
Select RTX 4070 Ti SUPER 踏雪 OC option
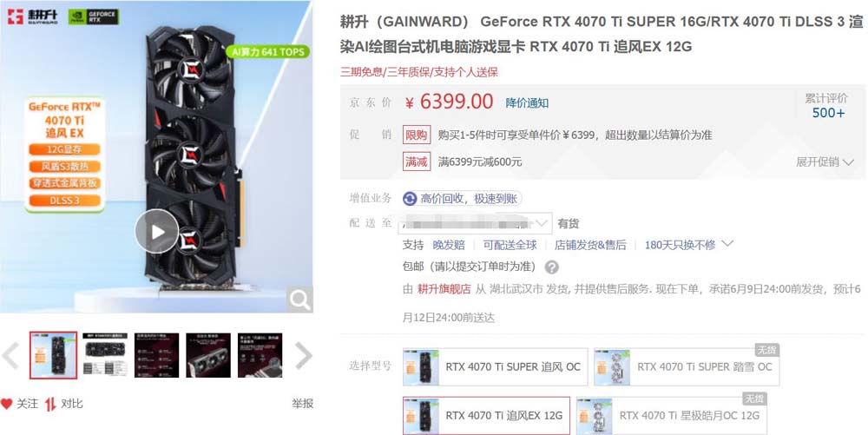click(x=687, y=367)
